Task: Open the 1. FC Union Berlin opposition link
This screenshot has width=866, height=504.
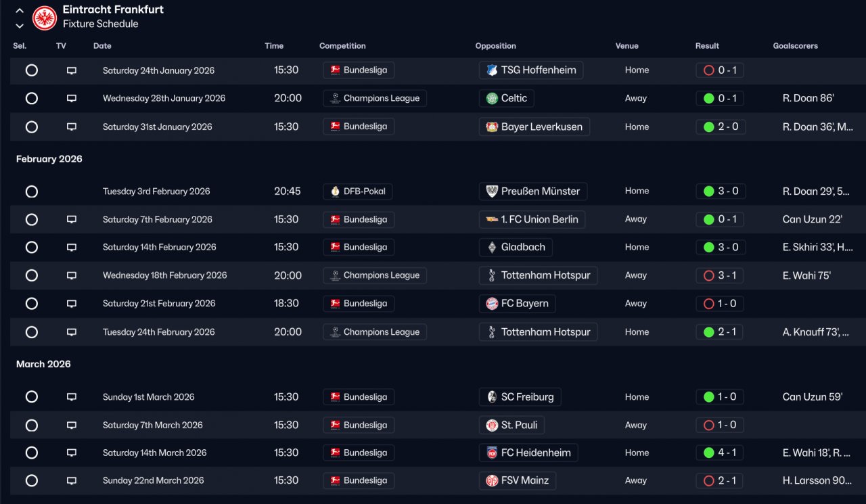Action: tap(539, 219)
